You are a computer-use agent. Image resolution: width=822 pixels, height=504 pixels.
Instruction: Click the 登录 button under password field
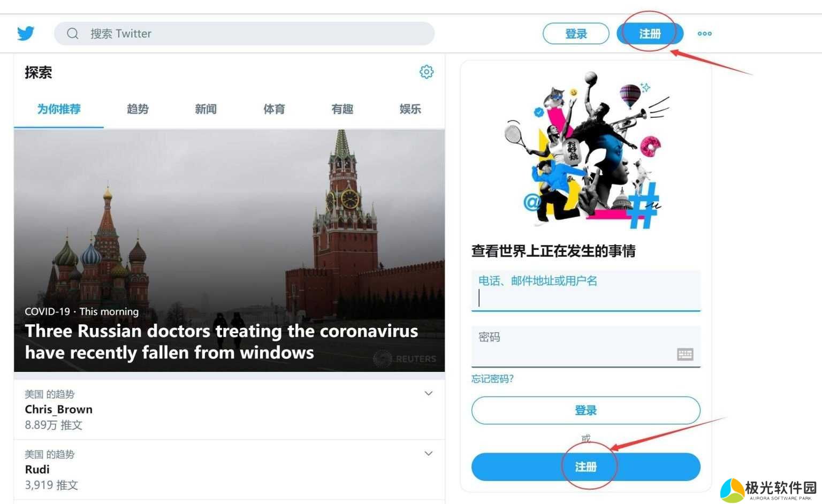[586, 410]
